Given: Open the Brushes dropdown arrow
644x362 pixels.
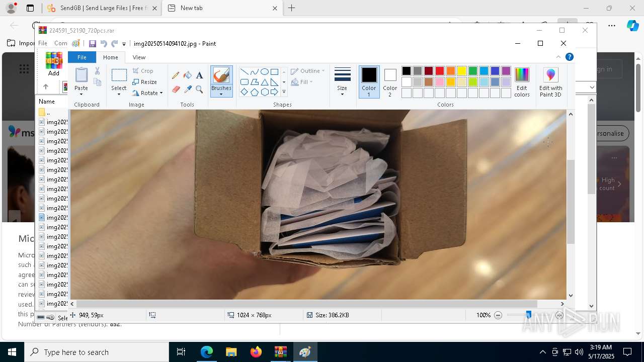Looking at the screenshot, I should point(221,95).
